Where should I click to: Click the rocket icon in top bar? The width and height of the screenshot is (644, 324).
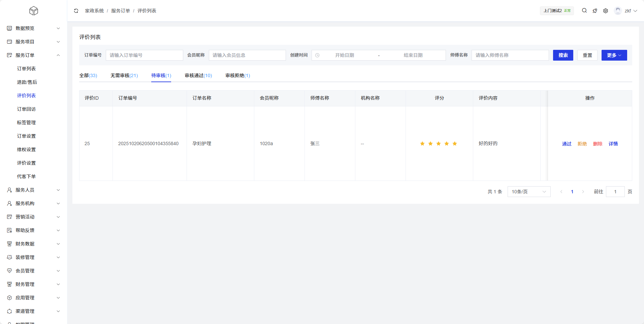point(595,11)
